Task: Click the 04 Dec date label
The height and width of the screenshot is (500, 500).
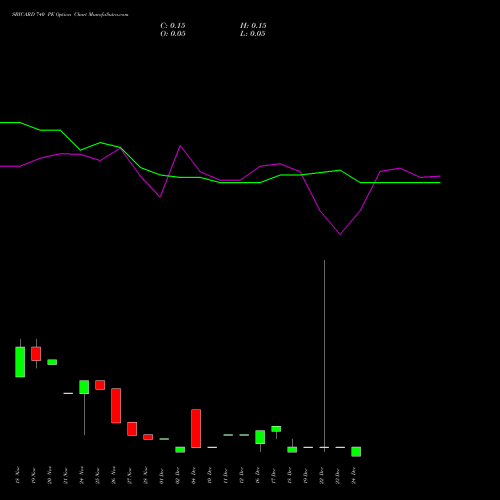Action: pyautogui.click(x=194, y=475)
